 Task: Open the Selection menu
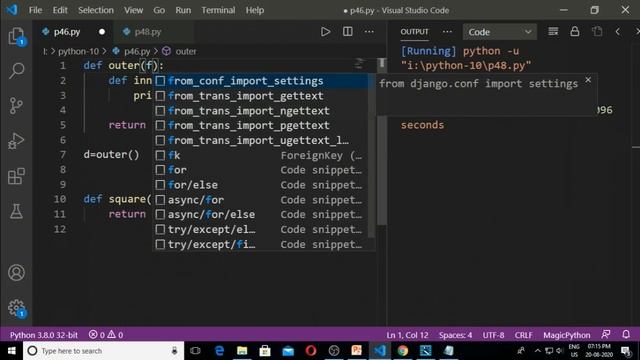[x=96, y=10]
